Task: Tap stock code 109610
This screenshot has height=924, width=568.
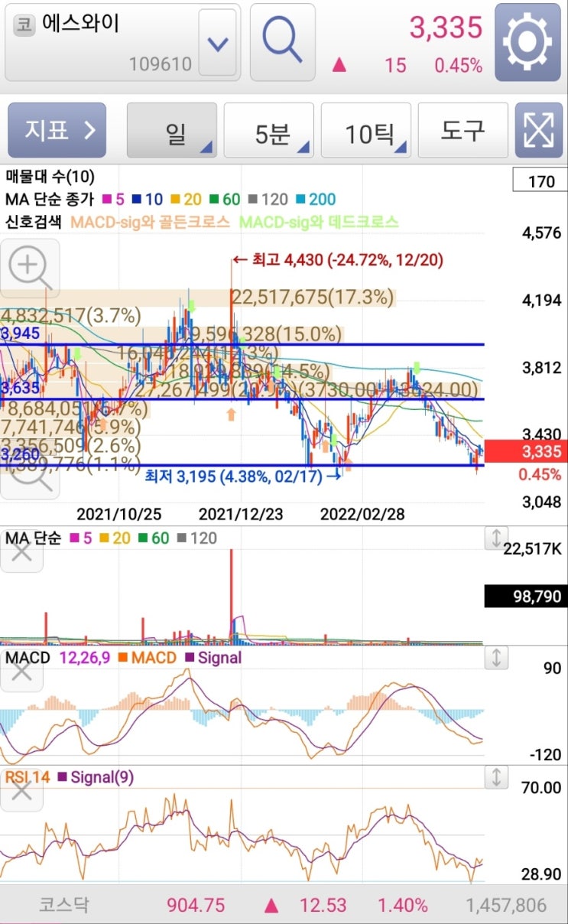Action: pos(161,64)
